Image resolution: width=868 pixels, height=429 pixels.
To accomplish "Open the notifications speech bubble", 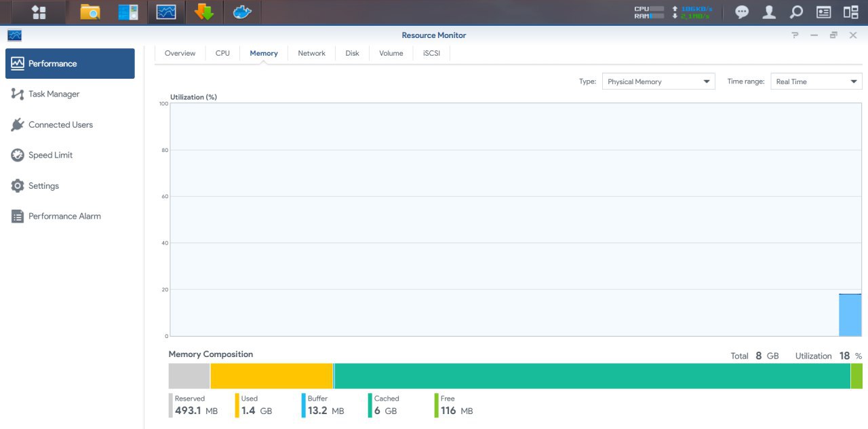I will pyautogui.click(x=742, y=12).
